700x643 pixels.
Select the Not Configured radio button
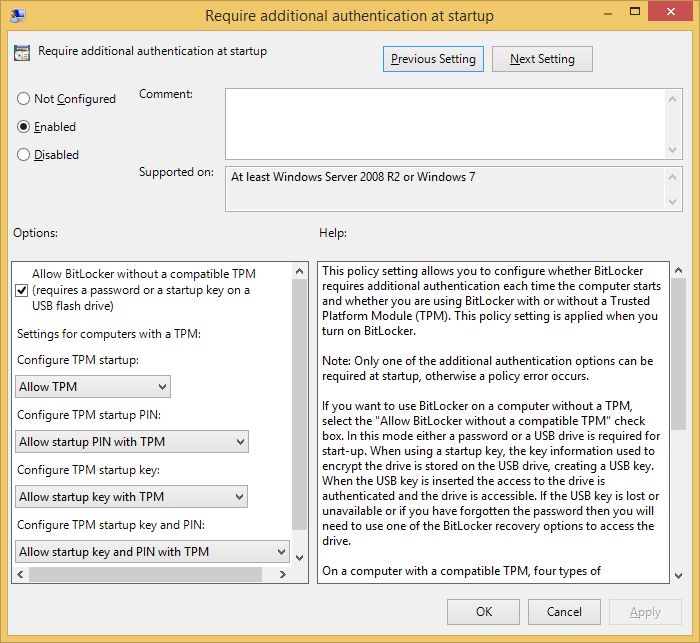point(24,99)
